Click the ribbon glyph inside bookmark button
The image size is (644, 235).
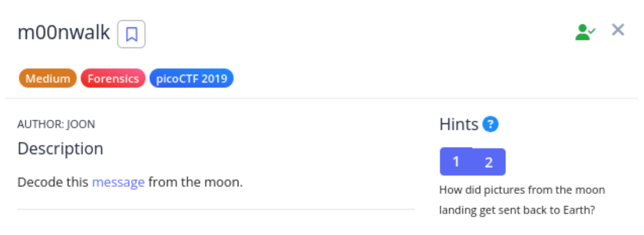pos(131,34)
